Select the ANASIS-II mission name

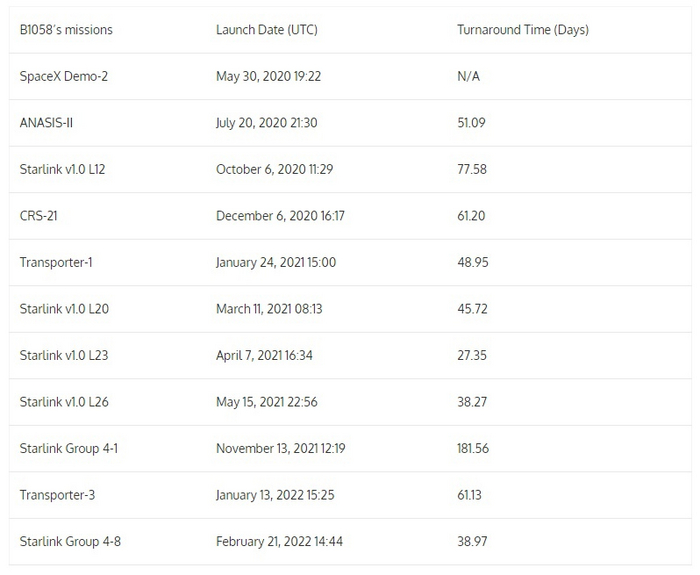[47, 123]
